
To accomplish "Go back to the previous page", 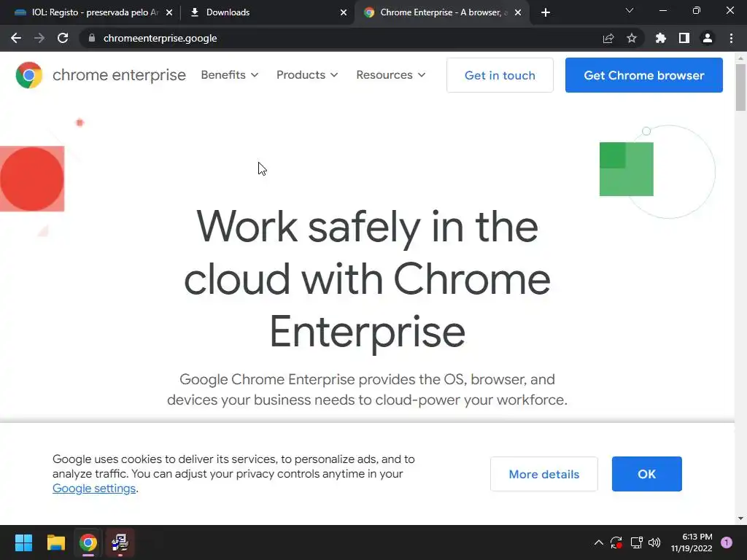I will [16, 38].
